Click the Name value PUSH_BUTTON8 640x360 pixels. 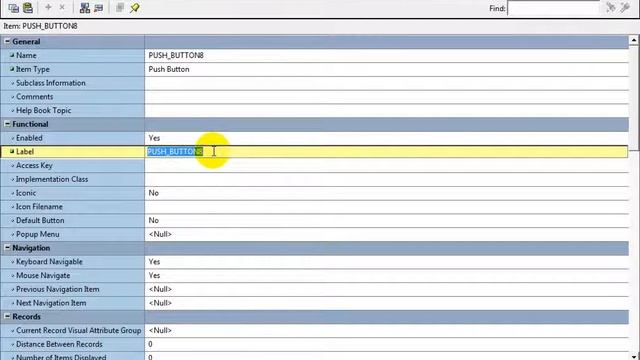click(x=176, y=56)
